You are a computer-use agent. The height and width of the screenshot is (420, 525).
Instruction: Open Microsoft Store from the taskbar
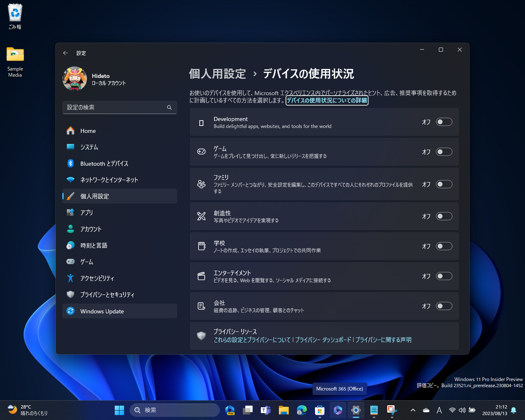(x=320, y=410)
